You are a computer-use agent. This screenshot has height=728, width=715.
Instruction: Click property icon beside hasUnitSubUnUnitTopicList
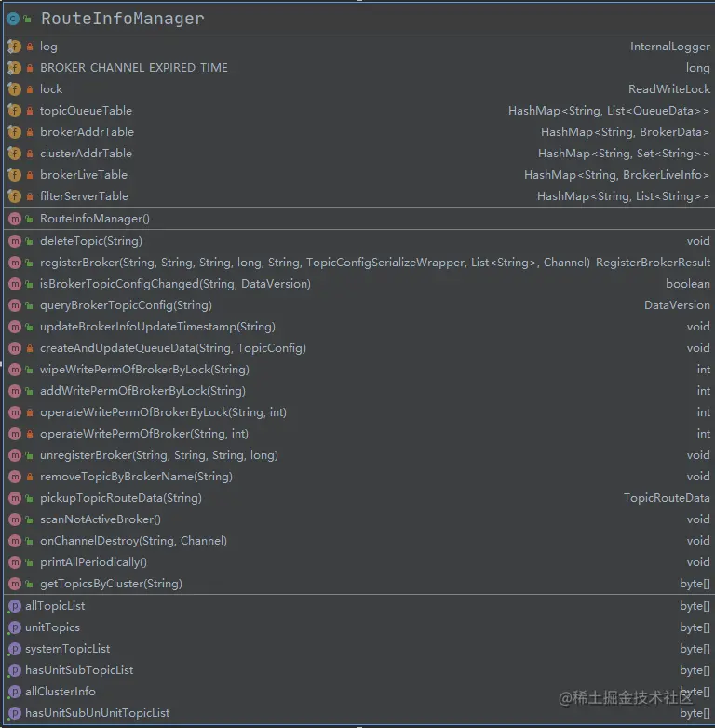click(15, 713)
